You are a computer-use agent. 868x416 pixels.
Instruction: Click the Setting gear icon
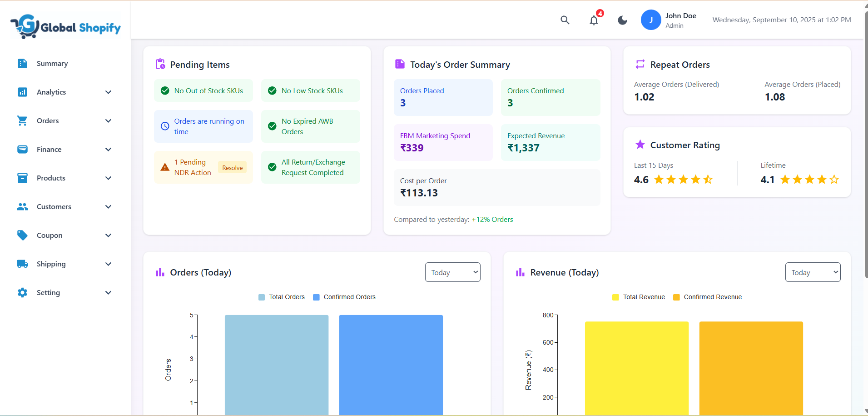22,292
